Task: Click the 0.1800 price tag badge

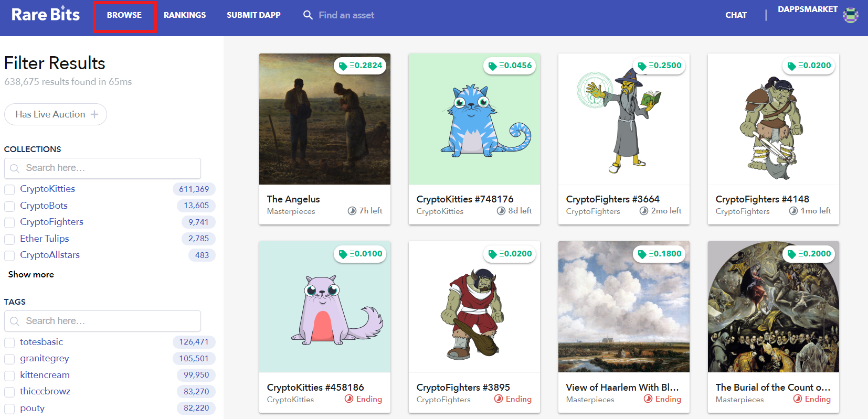Action: 660,254
